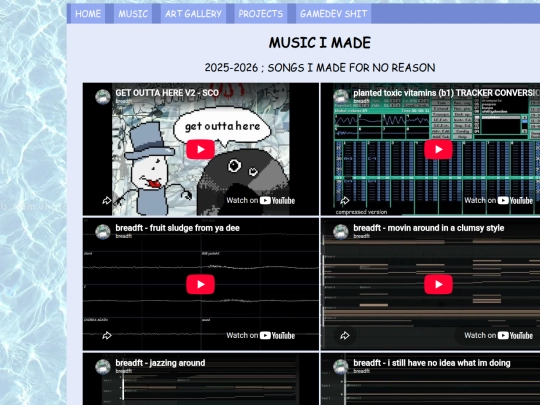
Task: Click the MUSIC I MADE heading
Action: pyautogui.click(x=320, y=43)
